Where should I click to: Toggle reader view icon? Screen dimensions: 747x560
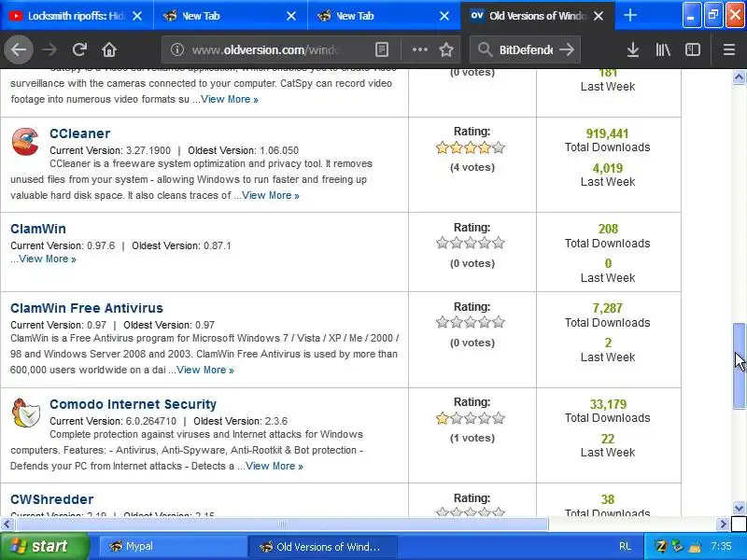(382, 49)
